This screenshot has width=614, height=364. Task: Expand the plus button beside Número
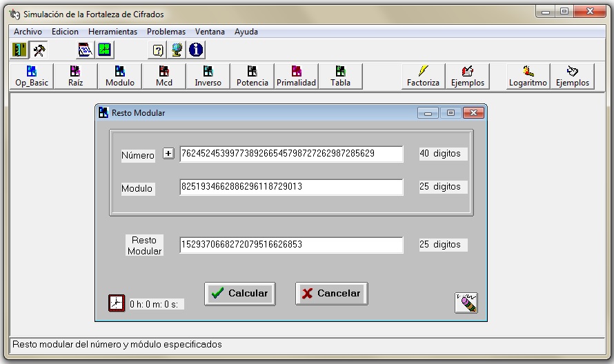point(168,154)
